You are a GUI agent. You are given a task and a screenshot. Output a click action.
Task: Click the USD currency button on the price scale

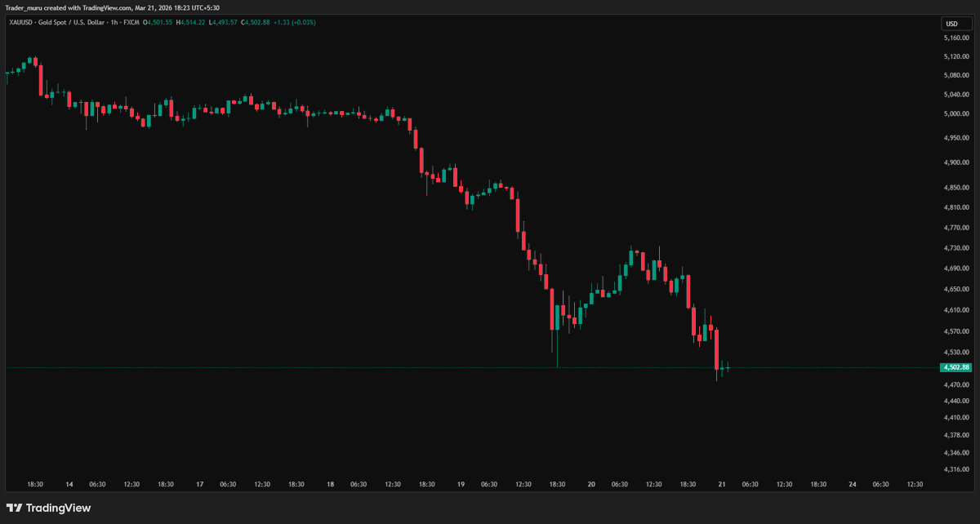tap(955, 24)
